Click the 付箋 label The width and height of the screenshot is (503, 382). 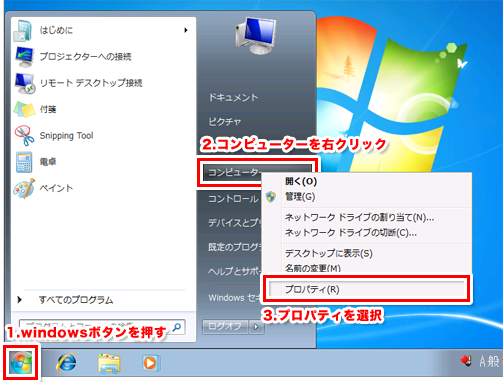(48, 109)
